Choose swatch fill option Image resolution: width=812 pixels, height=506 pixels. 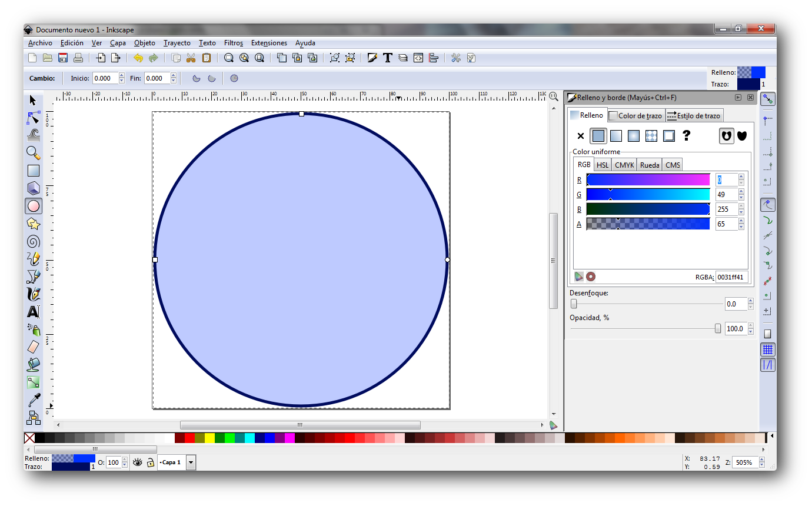coord(668,136)
